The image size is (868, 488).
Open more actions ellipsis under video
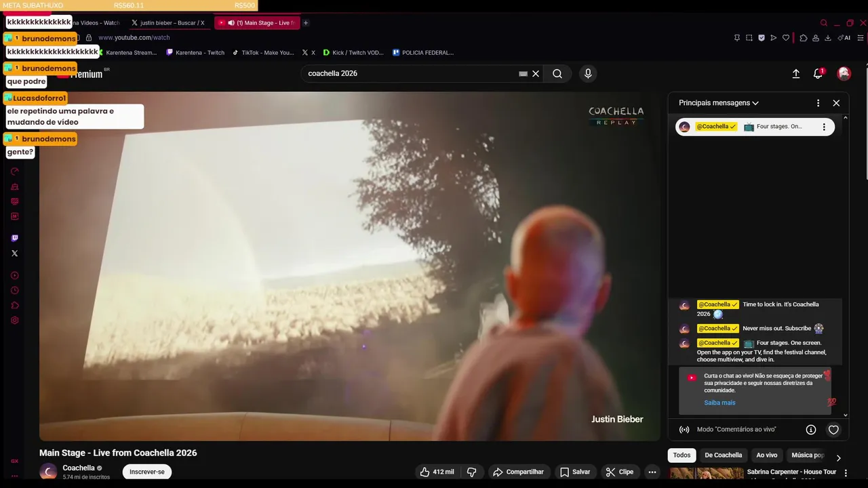point(652,472)
